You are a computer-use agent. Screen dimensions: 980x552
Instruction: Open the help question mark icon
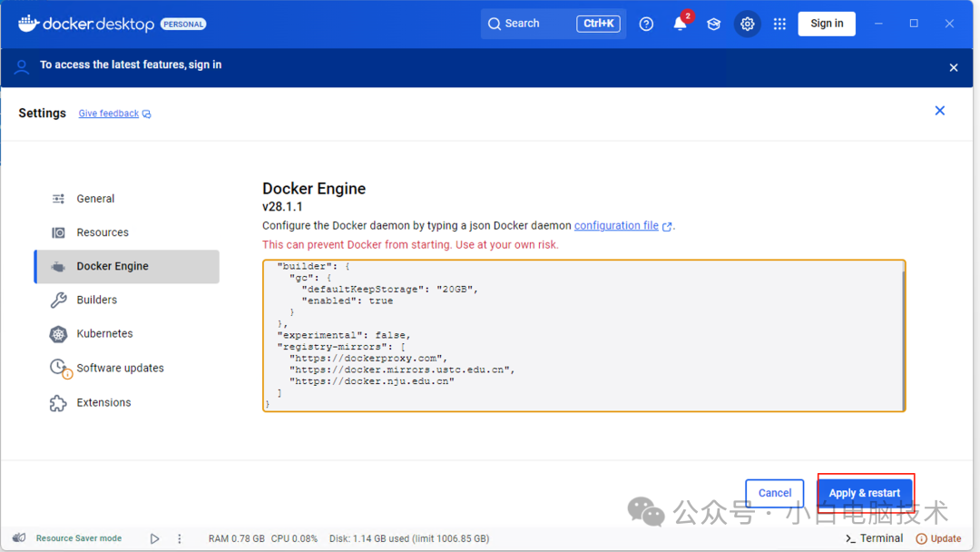pos(646,24)
